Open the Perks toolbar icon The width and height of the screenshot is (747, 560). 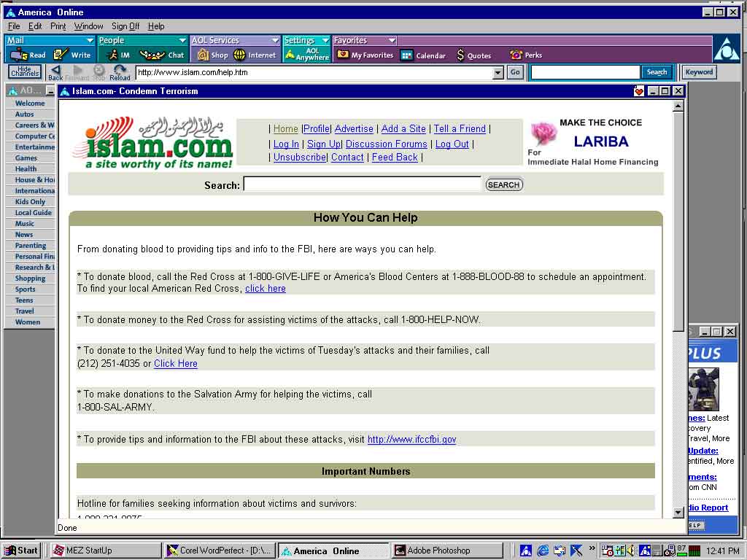click(x=526, y=55)
